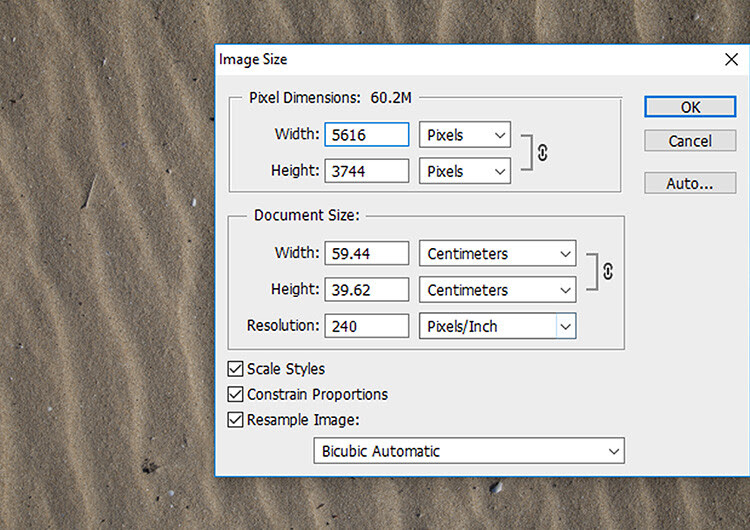This screenshot has height=530, width=750.
Task: Click the pixel dimensions chain link icon
Action: [542, 153]
